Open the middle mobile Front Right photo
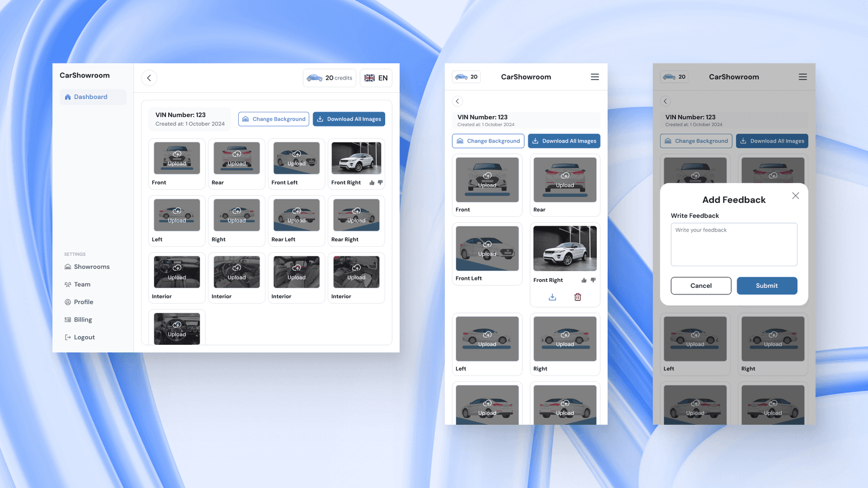Viewport: 868px width, 488px height. [x=565, y=248]
